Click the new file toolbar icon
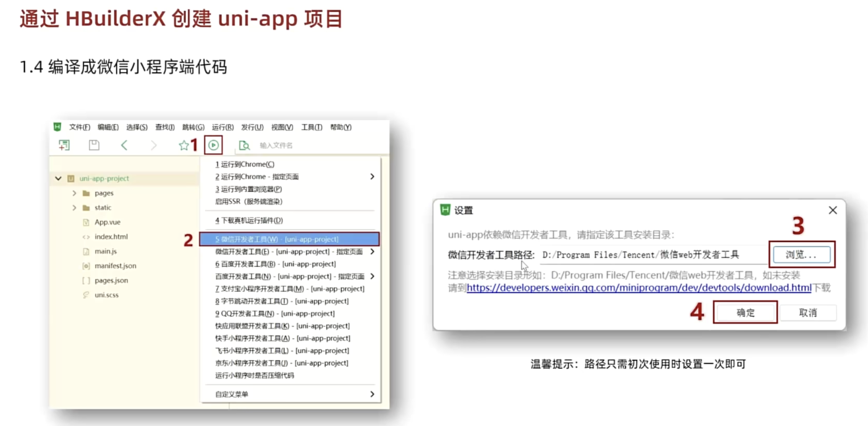 pyautogui.click(x=64, y=145)
